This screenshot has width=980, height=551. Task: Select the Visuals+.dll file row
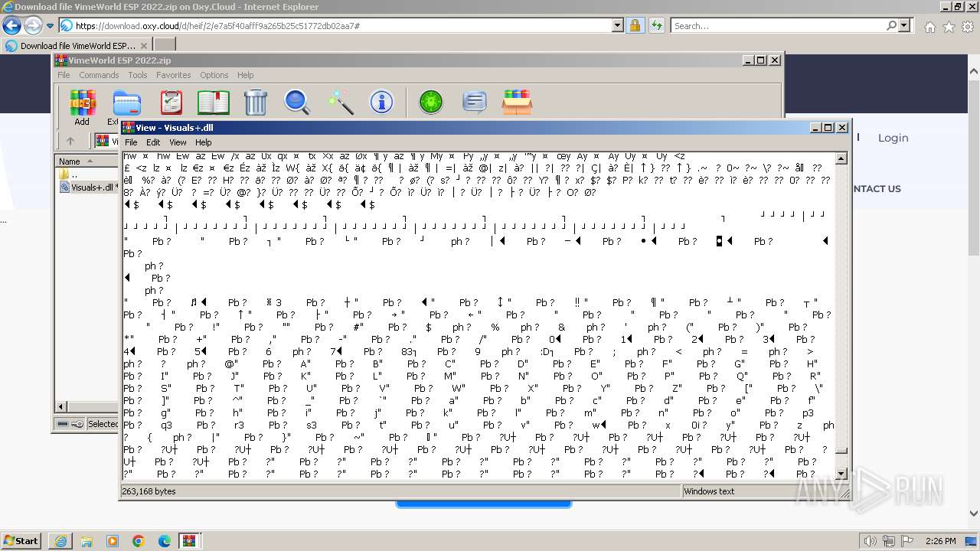click(x=88, y=187)
